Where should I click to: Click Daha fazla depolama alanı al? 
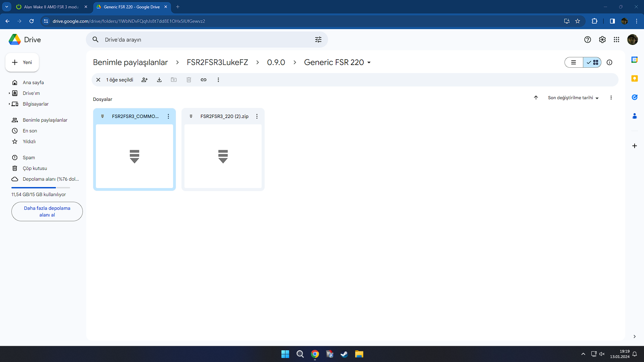click(47, 212)
